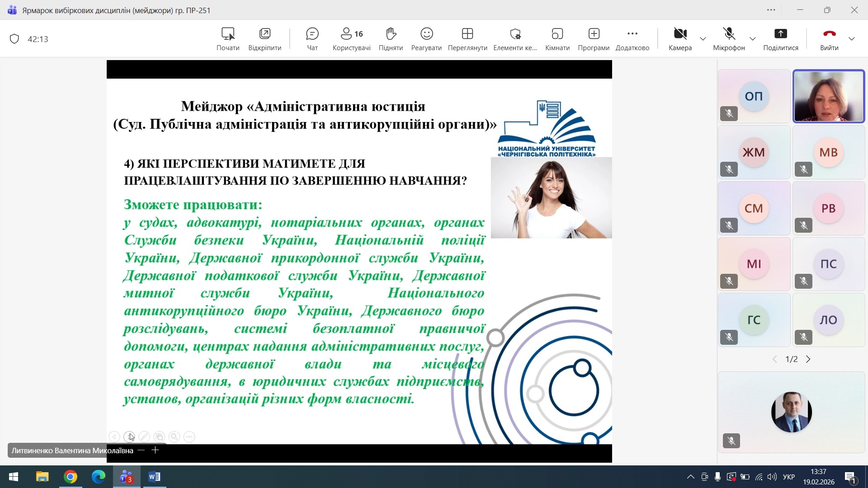Raise hand with the Підняти button

point(391,38)
